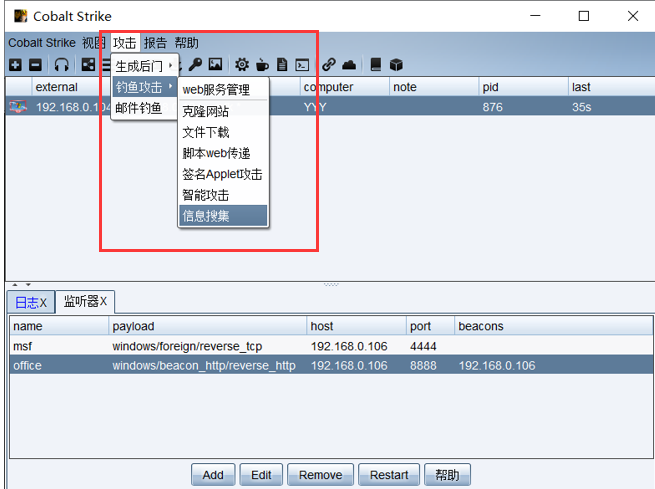
Task: Sort beacons by pid column header
Action: coord(523,87)
